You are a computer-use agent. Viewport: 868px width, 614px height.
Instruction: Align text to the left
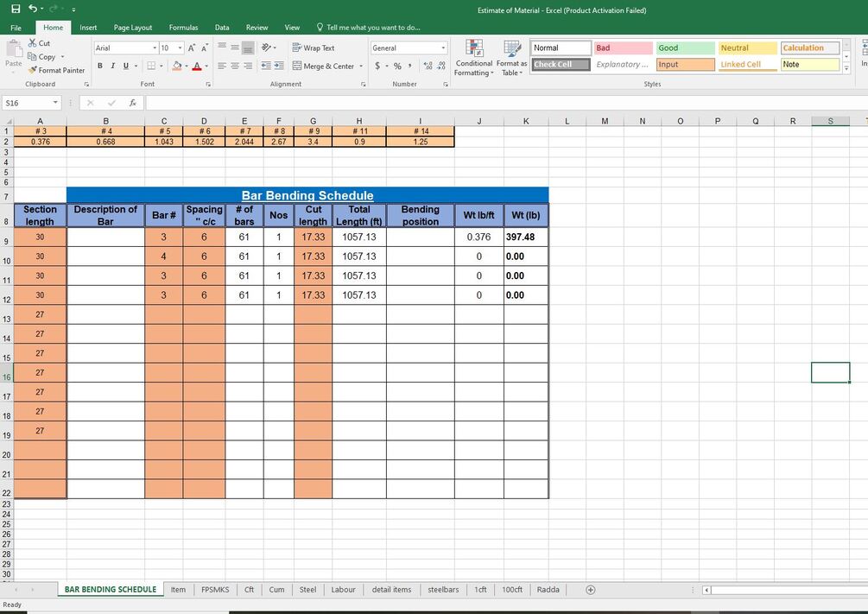222,66
